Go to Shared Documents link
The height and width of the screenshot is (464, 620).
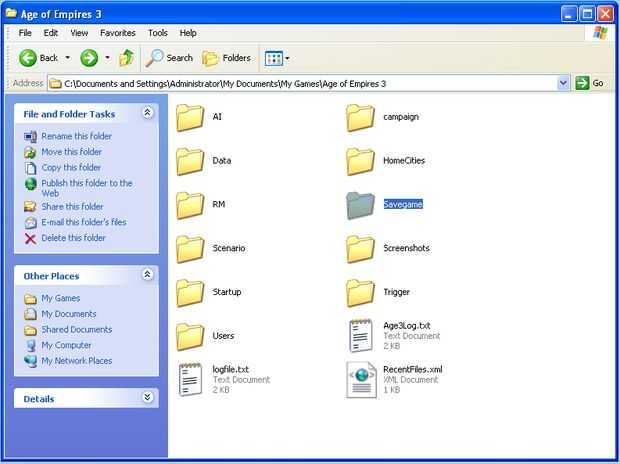(77, 330)
